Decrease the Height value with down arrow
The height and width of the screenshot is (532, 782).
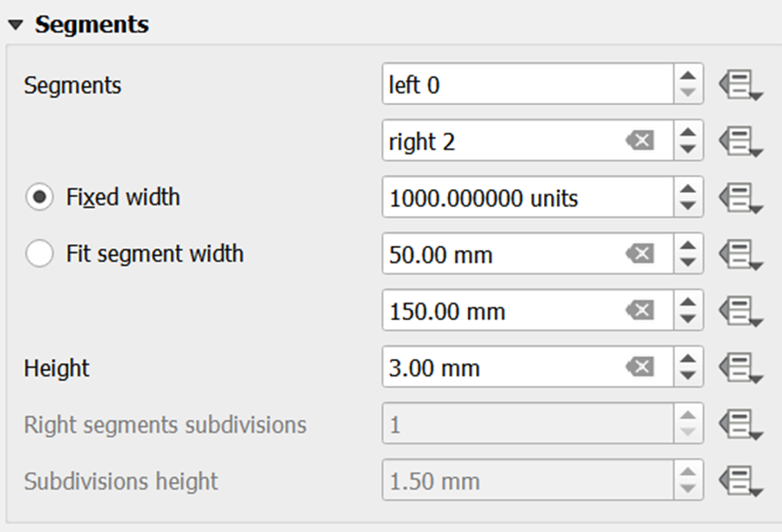(x=689, y=377)
